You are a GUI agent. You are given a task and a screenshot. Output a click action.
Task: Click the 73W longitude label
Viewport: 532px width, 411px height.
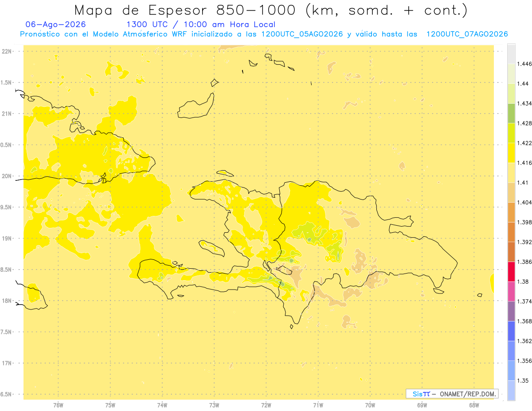[x=214, y=405]
